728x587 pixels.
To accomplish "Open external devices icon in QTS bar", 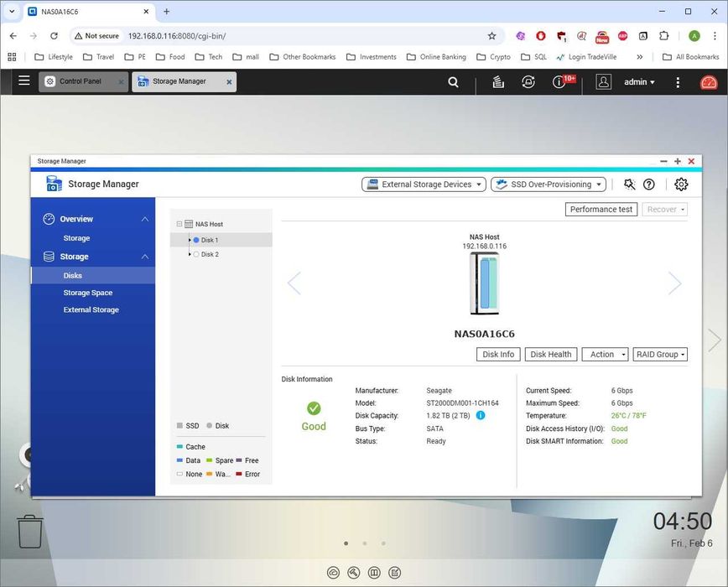I will (x=528, y=82).
